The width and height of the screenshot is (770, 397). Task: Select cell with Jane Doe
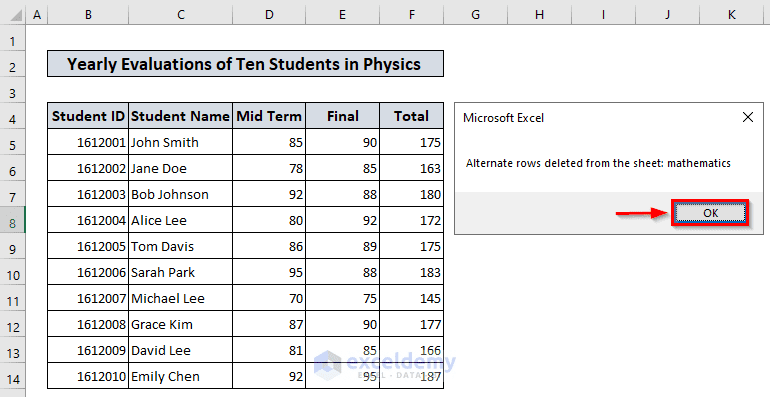pyautogui.click(x=180, y=168)
